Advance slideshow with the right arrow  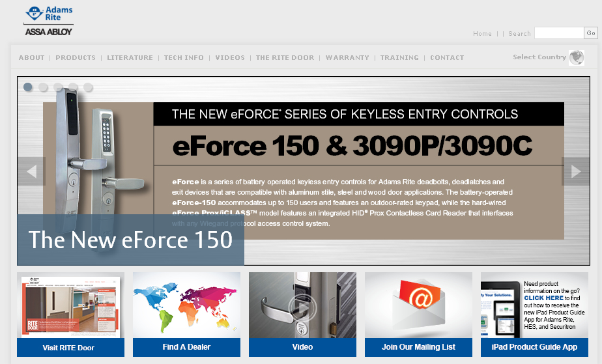[x=575, y=171]
